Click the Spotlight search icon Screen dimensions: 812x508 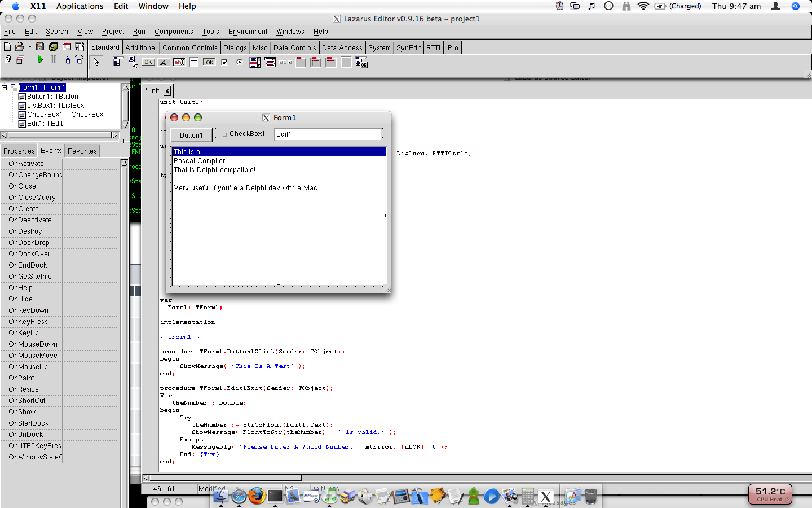pos(796,6)
